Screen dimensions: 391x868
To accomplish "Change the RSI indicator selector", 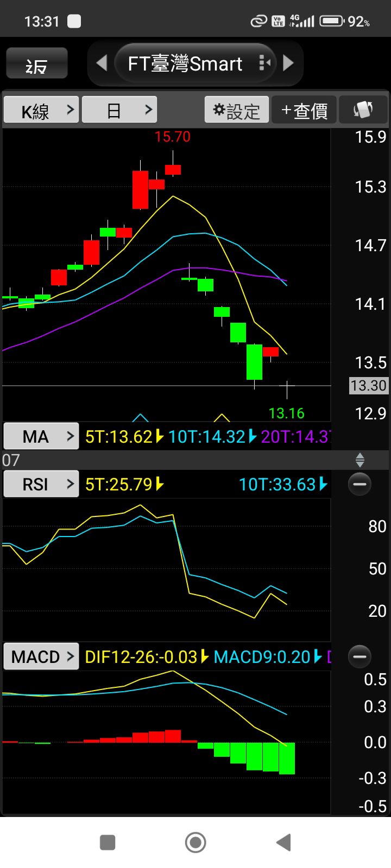I will [x=42, y=484].
